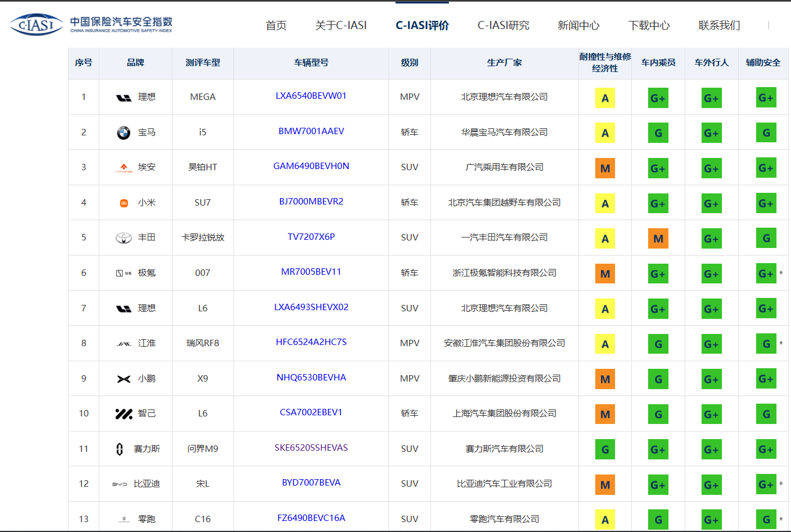Click the Zeekr logo in the 007 row
Screen dimensions: 791x532
click(124, 274)
